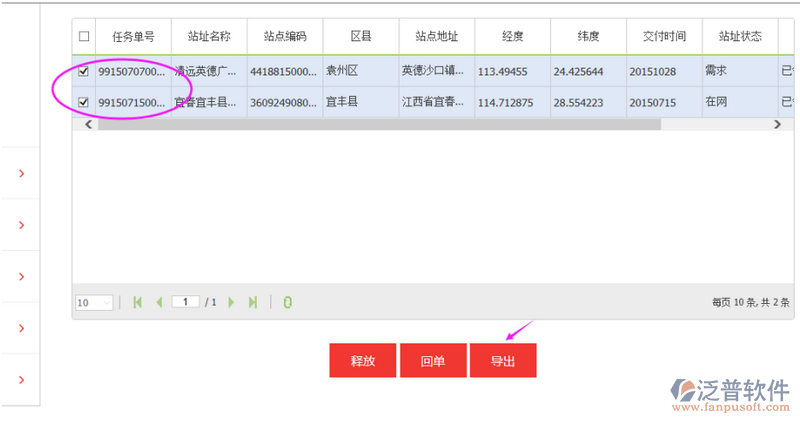This screenshot has width=800, height=423.
Task: Uncheck the first row checkbox
Action: [84, 72]
